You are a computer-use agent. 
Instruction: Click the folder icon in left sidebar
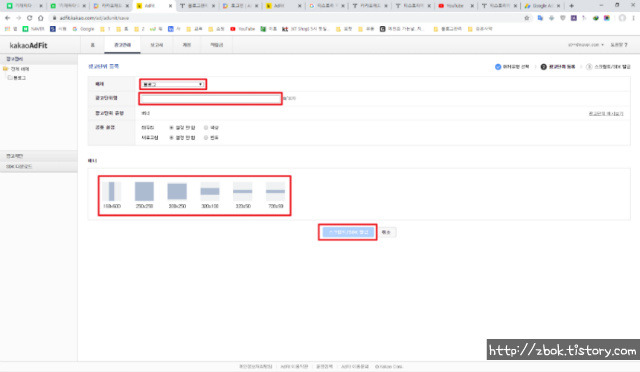click(x=6, y=69)
